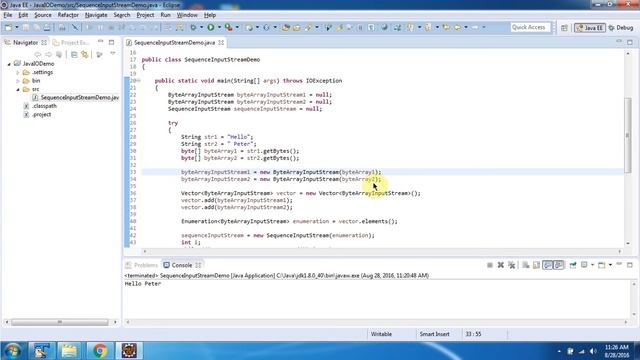Click the New file toolbar icon
The width and height of the screenshot is (640, 360).
pyautogui.click(x=8, y=27)
